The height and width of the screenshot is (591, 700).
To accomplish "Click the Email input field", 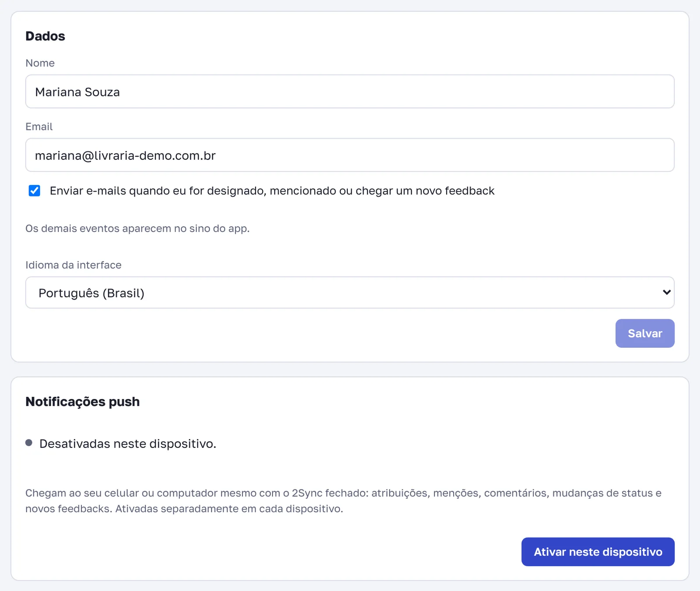I will coord(350,155).
